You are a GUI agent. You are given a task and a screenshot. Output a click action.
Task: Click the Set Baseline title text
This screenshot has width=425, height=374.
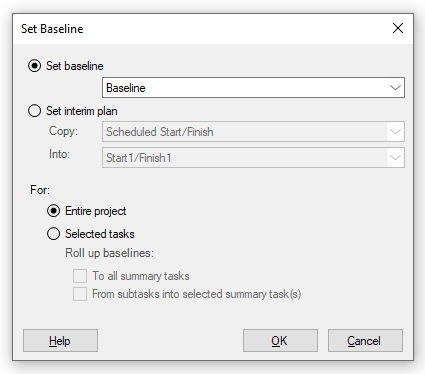point(52,29)
